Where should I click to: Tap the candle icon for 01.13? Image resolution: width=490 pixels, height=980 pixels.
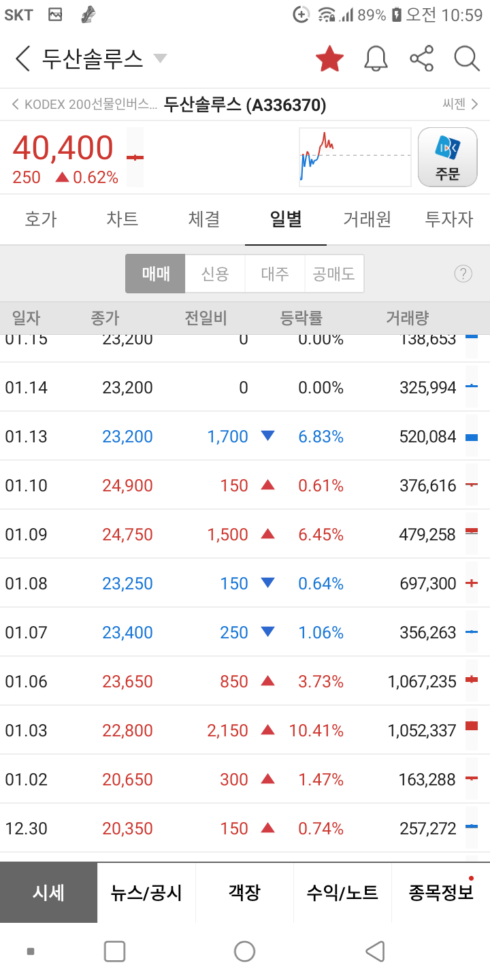472,436
